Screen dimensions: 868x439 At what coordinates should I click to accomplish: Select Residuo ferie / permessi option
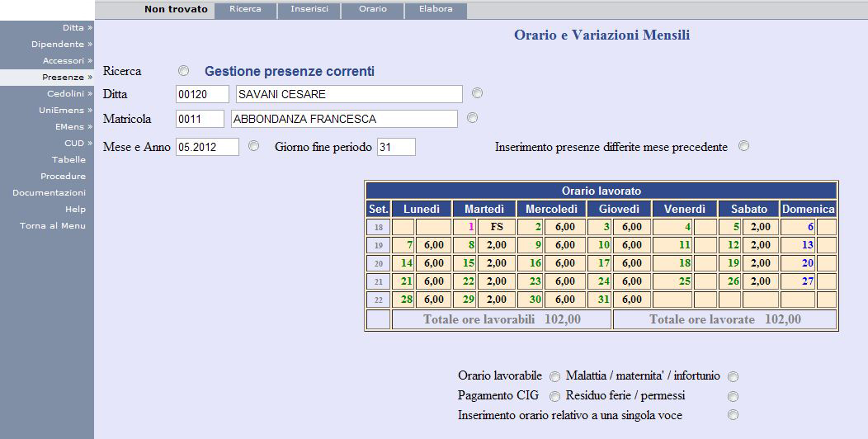click(x=733, y=396)
